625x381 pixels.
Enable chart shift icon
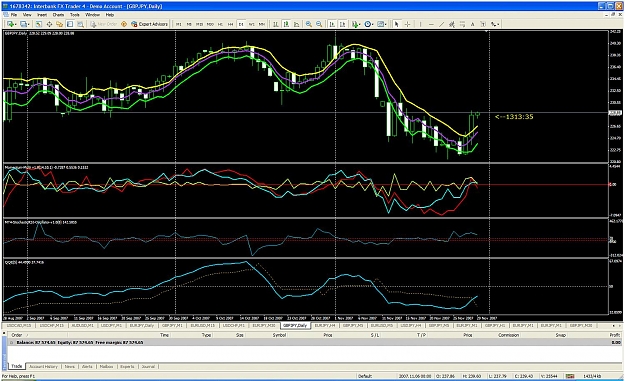(x=342, y=24)
